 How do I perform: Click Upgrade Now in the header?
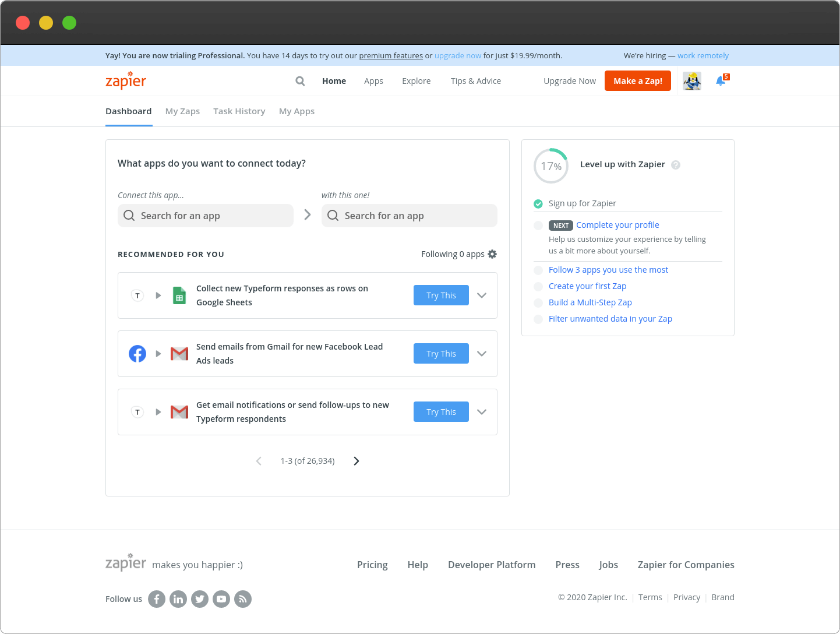click(x=570, y=81)
